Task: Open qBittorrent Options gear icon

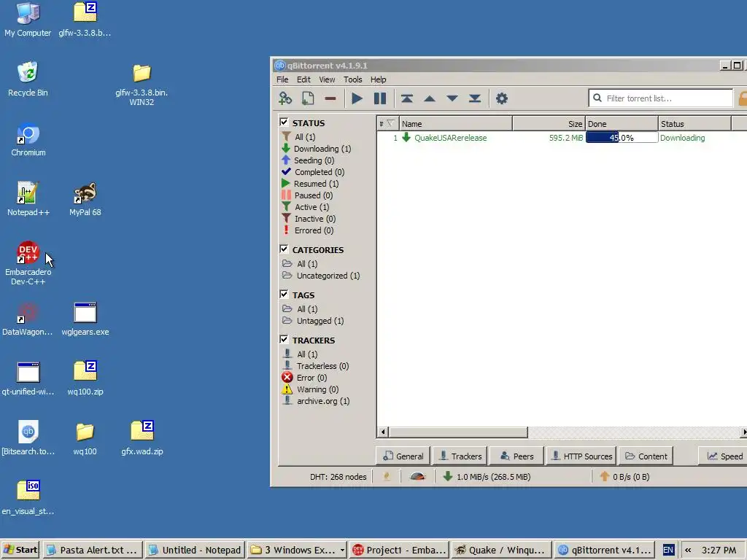Action: 502,98
